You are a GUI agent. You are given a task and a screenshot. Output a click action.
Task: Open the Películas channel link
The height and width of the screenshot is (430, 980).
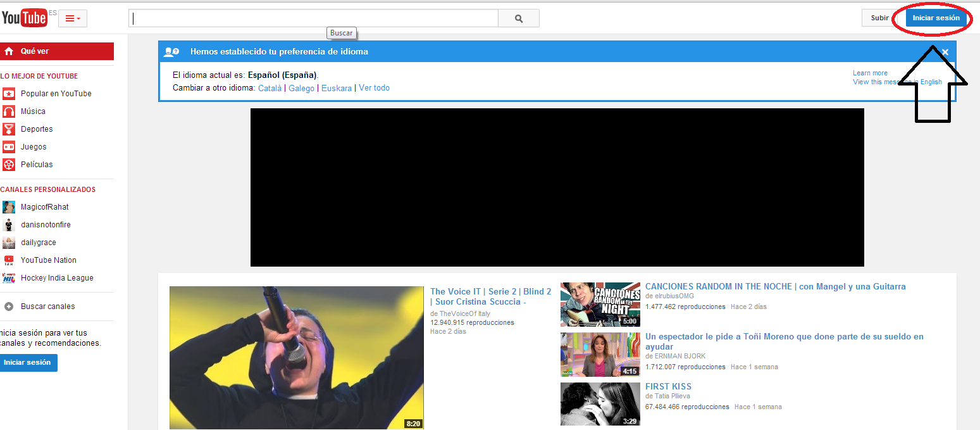pos(37,165)
